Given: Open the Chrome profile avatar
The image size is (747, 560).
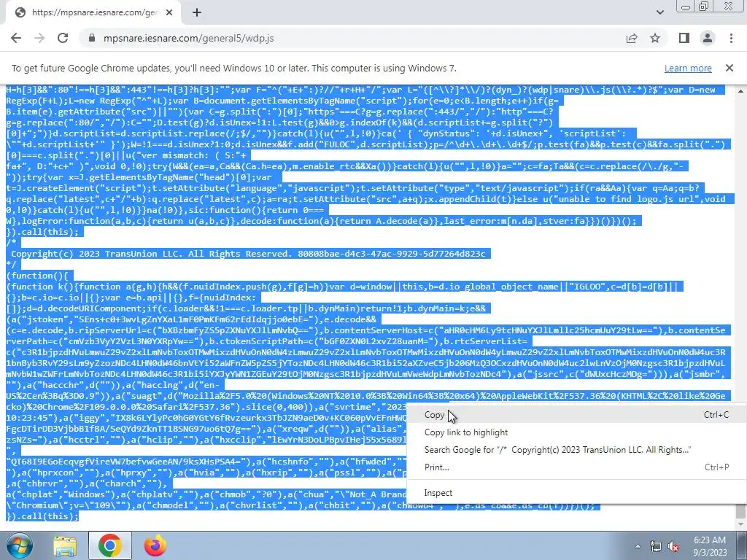Looking at the screenshot, I should 708,38.
